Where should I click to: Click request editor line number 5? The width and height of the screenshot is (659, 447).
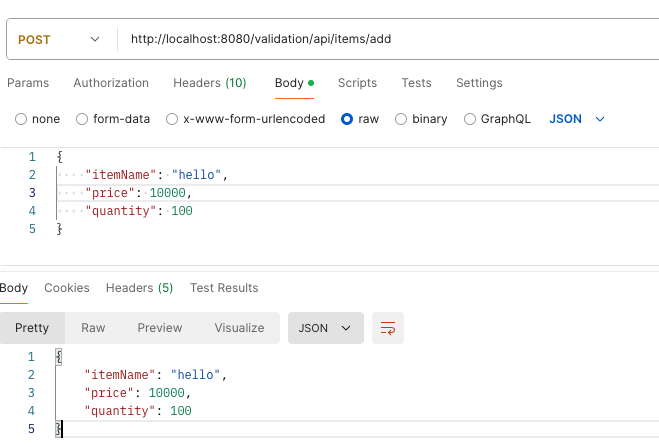click(x=32, y=229)
